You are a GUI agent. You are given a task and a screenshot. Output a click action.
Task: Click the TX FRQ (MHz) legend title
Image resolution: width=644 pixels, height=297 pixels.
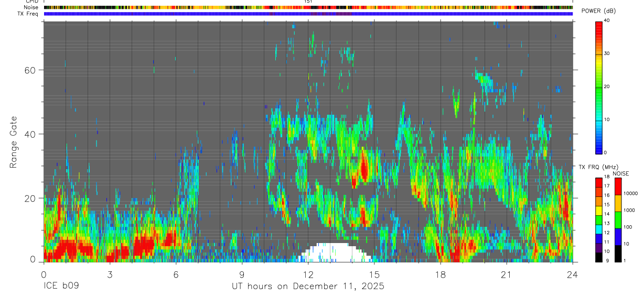tap(597, 167)
